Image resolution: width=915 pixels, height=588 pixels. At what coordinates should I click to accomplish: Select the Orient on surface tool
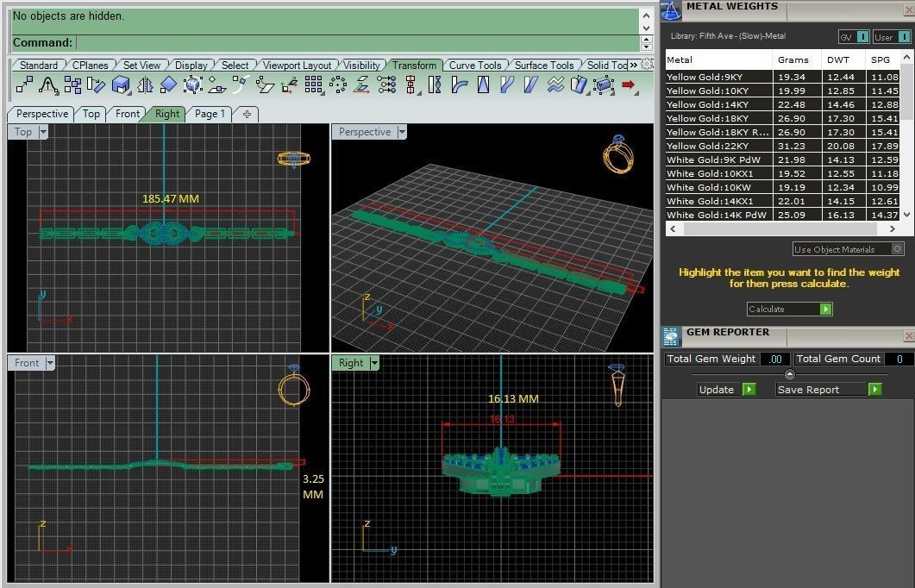click(x=265, y=85)
